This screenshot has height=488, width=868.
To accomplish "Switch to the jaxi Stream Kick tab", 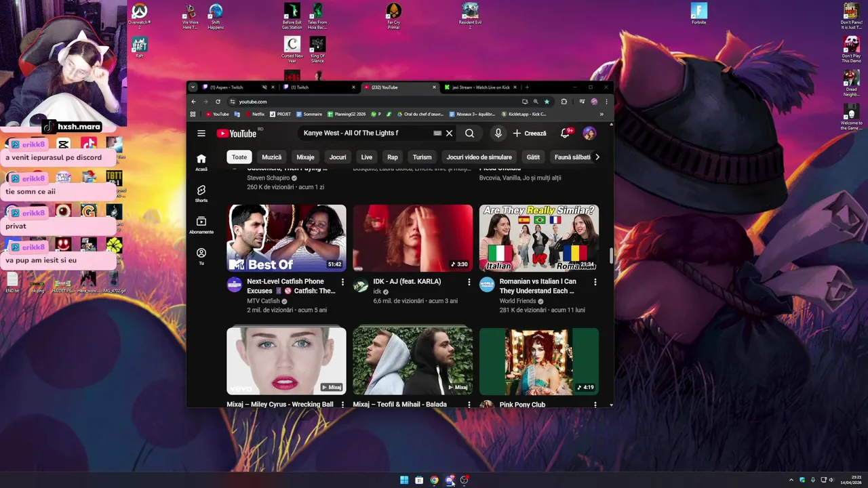I will coord(480,87).
